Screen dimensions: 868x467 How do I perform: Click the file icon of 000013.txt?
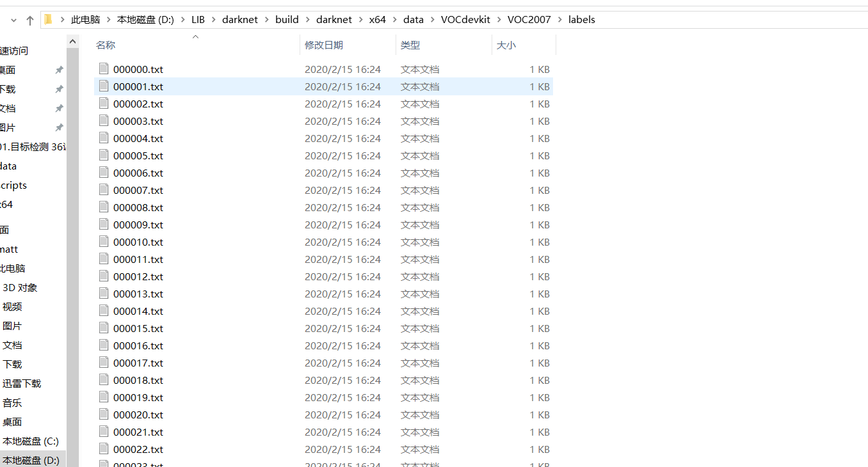(x=104, y=293)
